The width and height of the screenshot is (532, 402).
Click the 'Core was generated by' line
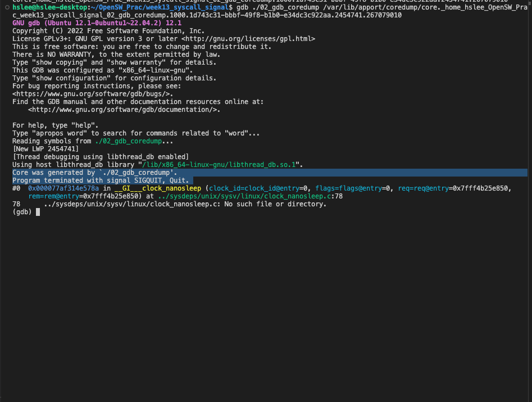[x=95, y=173]
